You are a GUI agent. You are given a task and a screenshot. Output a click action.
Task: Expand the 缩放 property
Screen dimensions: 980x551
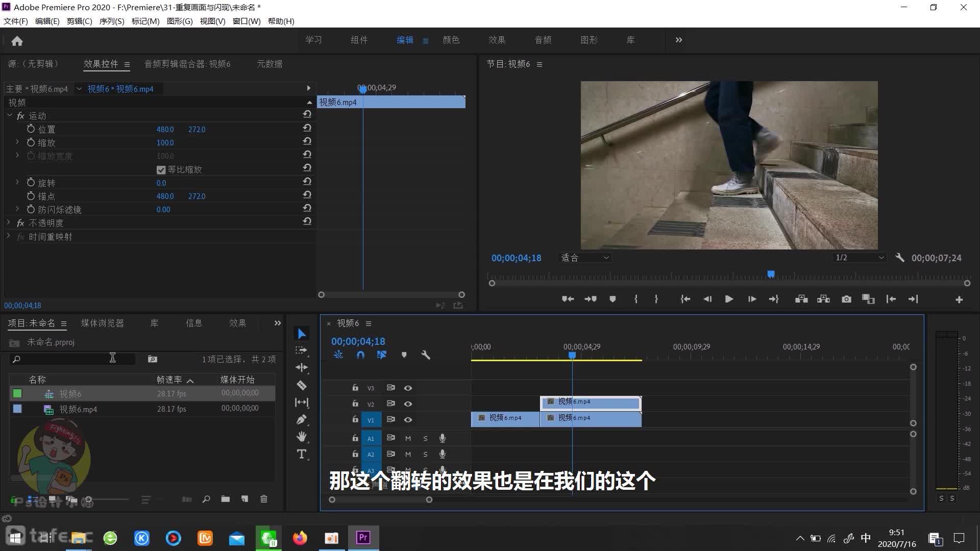click(17, 142)
